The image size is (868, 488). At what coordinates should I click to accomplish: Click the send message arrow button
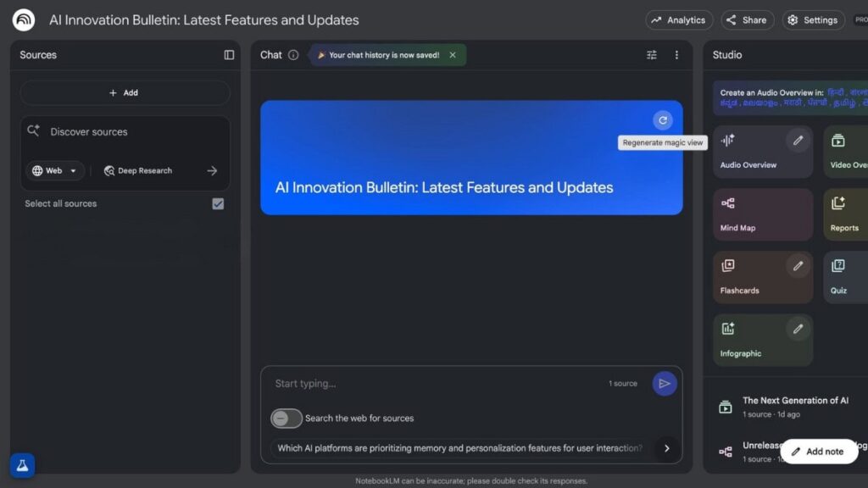pyautogui.click(x=665, y=384)
